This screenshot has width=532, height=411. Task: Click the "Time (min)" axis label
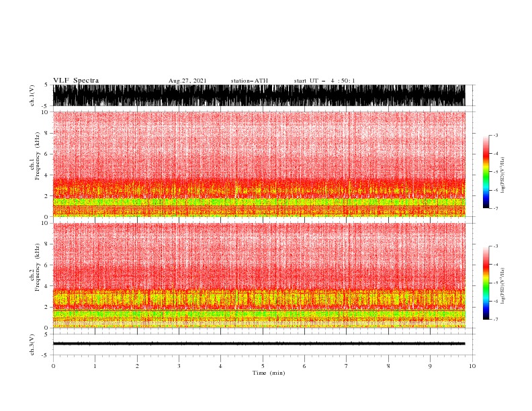[269, 373]
